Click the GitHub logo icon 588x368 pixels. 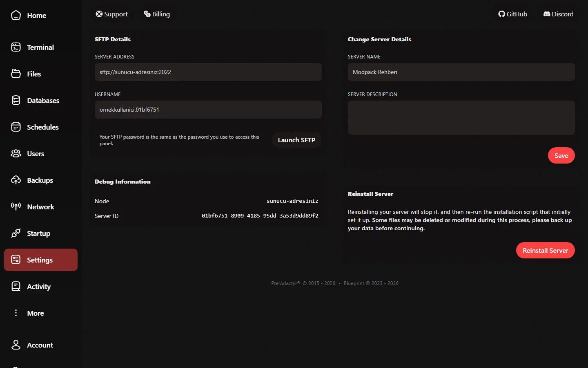click(x=501, y=14)
